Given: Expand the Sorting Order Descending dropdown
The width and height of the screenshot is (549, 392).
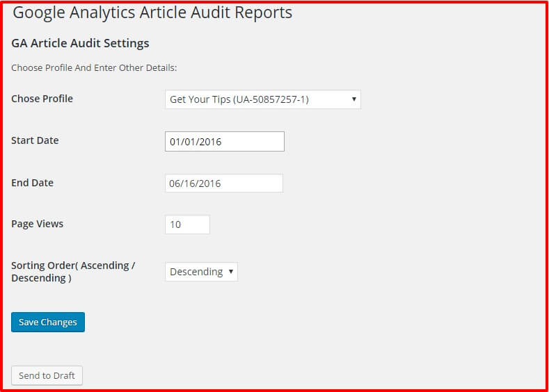Looking at the screenshot, I should coord(201,272).
